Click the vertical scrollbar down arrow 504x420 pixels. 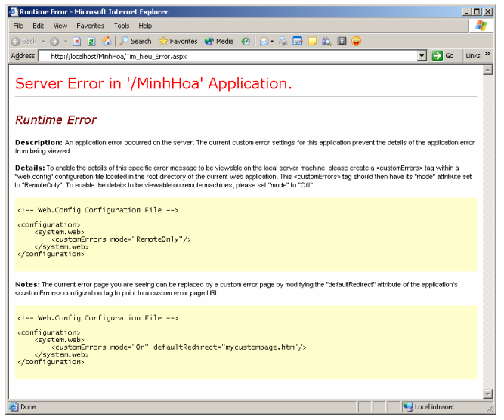point(487,394)
